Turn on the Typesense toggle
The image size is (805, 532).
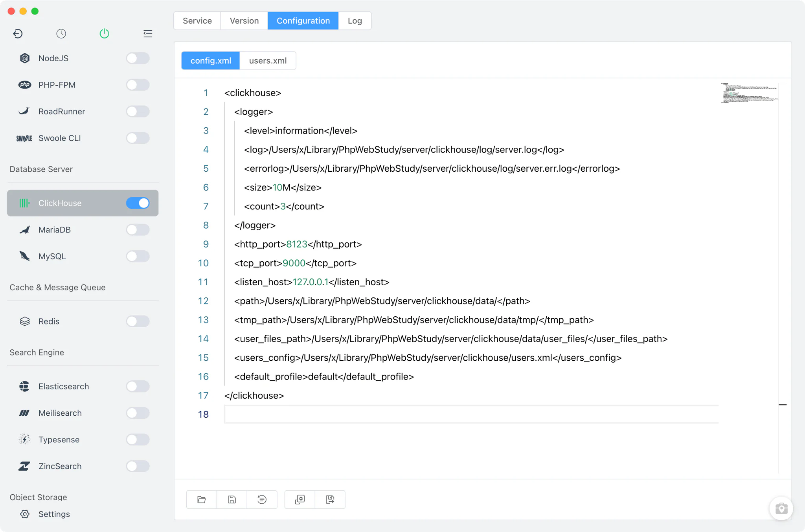pyautogui.click(x=138, y=439)
